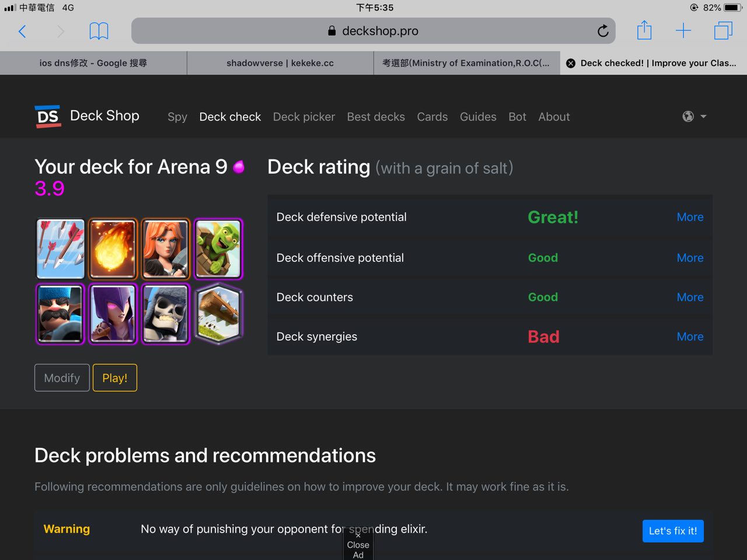Tap the deckshop.pro address bar
Screen dimensions: 747x560
373,31
